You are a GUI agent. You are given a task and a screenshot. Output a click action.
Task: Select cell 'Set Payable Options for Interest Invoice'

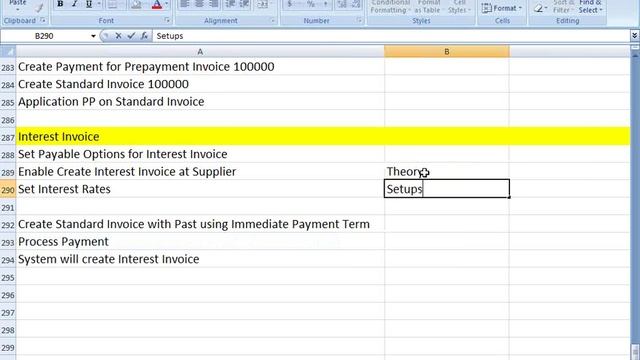[x=200, y=154]
